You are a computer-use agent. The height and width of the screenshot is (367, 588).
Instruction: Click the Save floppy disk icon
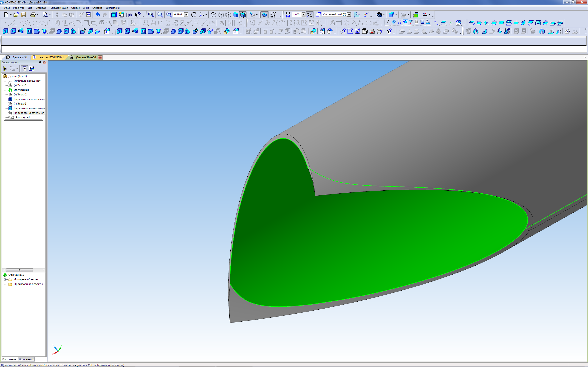pos(24,15)
